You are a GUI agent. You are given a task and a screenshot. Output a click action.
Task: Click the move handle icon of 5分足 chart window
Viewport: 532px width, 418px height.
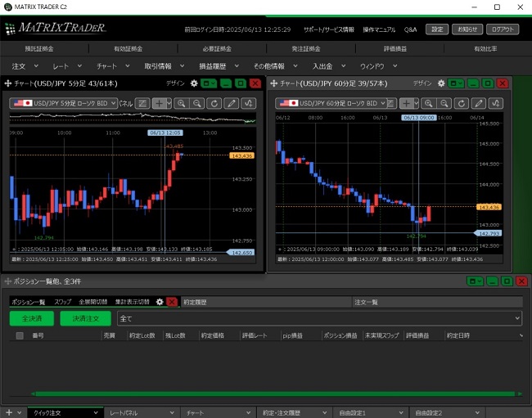(x=8, y=83)
